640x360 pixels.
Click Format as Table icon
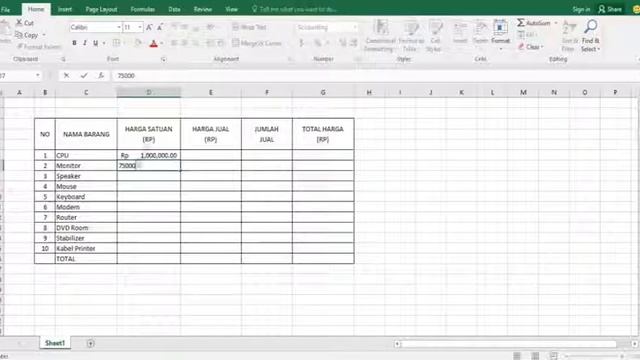(x=411, y=28)
